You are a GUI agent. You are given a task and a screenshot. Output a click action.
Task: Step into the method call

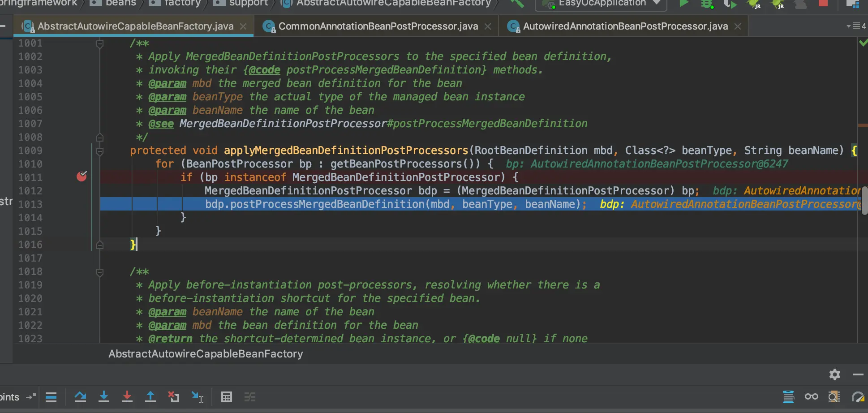click(x=104, y=397)
